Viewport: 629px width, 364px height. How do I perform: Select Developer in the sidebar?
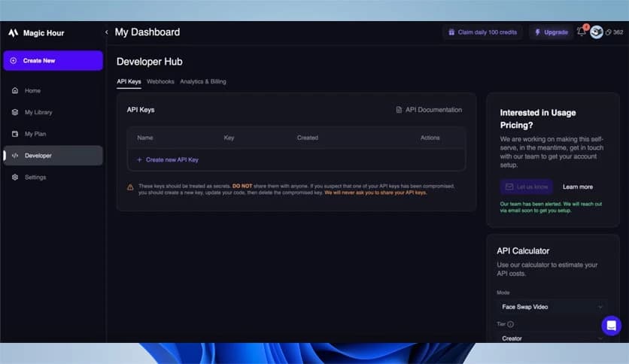[53, 156]
